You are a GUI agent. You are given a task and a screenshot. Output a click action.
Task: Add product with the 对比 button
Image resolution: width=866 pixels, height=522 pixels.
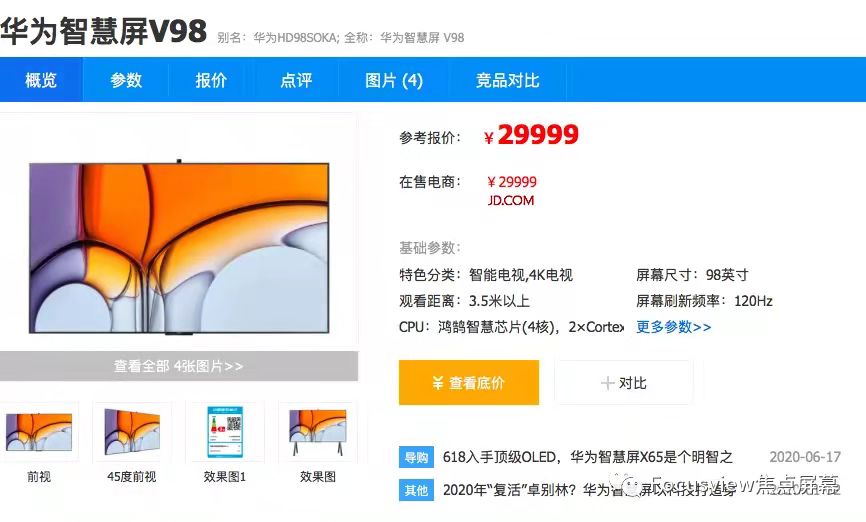624,382
